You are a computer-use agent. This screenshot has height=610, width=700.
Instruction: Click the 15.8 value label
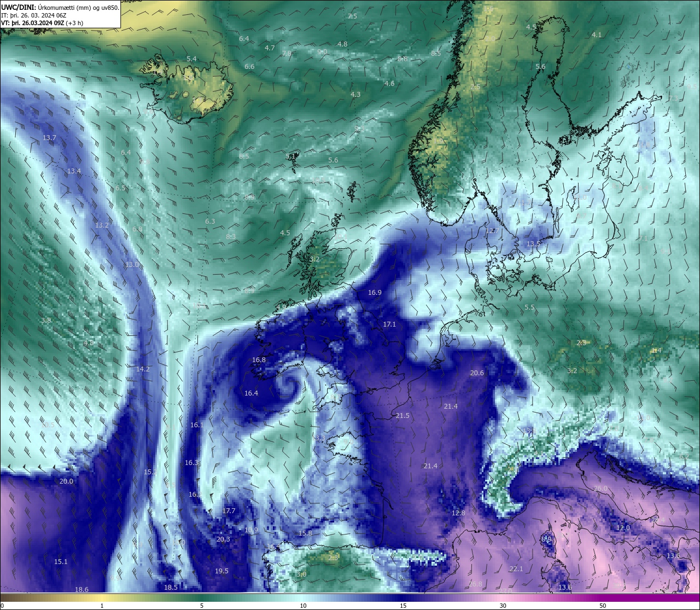click(305, 533)
